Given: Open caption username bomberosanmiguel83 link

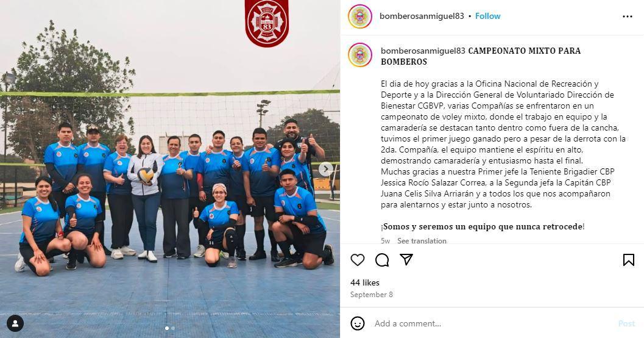Looking at the screenshot, I should [x=423, y=51].
